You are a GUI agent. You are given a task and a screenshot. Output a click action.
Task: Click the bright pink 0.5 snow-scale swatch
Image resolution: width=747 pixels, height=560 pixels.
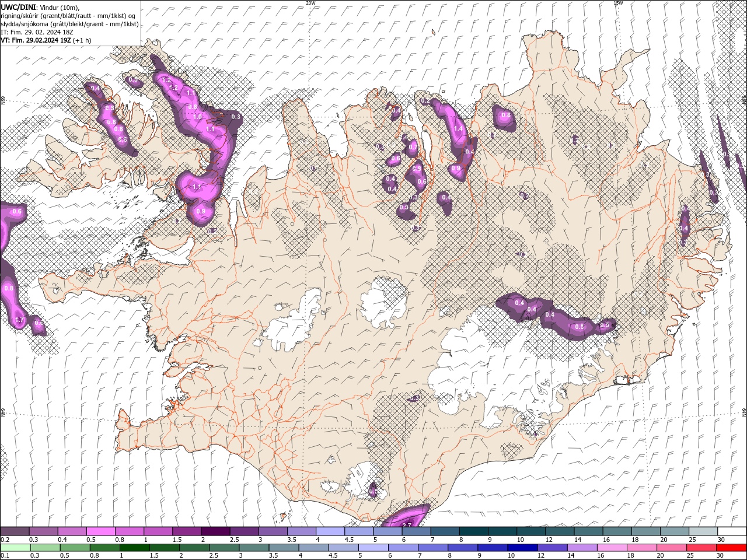click(x=100, y=531)
